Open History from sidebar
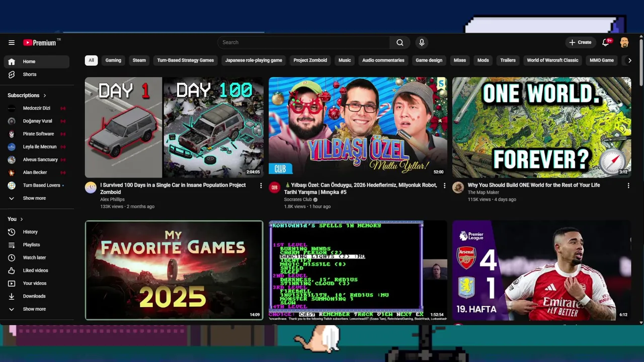This screenshot has width=644, height=362. pos(36,232)
